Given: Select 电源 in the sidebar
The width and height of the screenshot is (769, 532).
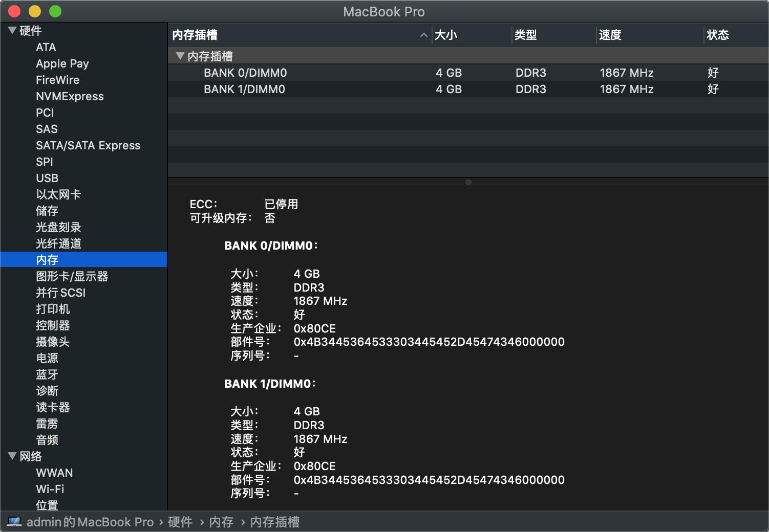Looking at the screenshot, I should (47, 358).
